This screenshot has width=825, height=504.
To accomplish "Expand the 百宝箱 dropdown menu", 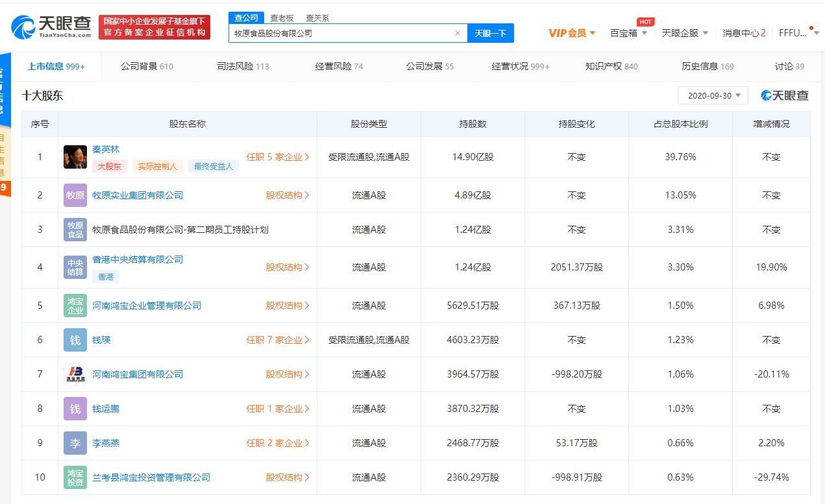I will pos(628,33).
